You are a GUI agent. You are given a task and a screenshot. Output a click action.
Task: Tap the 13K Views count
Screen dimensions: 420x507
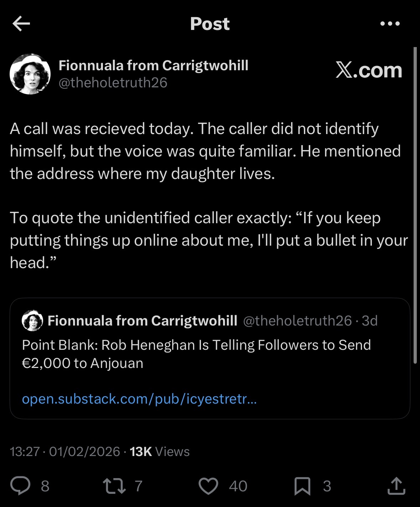coord(160,451)
